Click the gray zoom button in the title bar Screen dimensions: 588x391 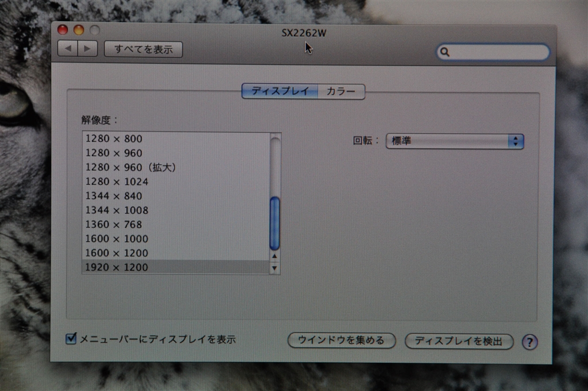[x=95, y=30]
